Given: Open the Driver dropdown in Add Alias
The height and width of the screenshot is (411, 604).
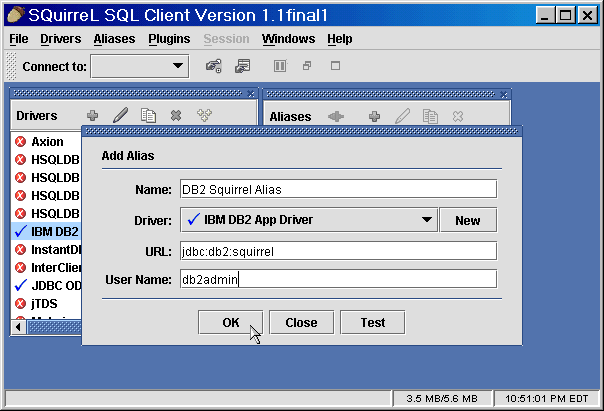Looking at the screenshot, I should [x=309, y=220].
